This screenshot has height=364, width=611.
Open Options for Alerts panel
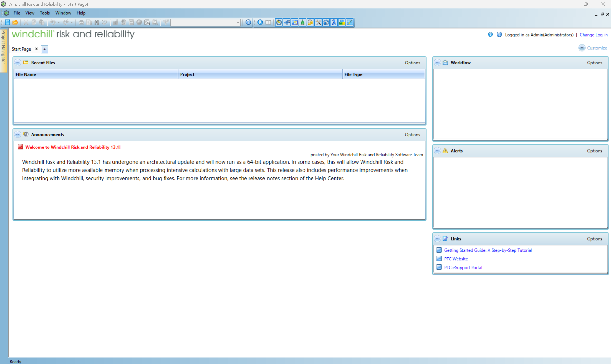point(594,151)
